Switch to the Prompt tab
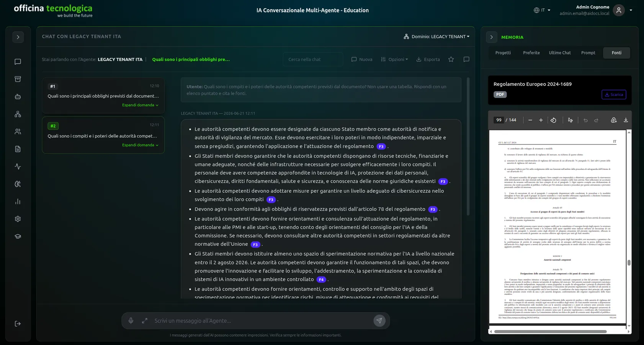Image resolution: width=644 pixels, height=345 pixels. coord(588,53)
